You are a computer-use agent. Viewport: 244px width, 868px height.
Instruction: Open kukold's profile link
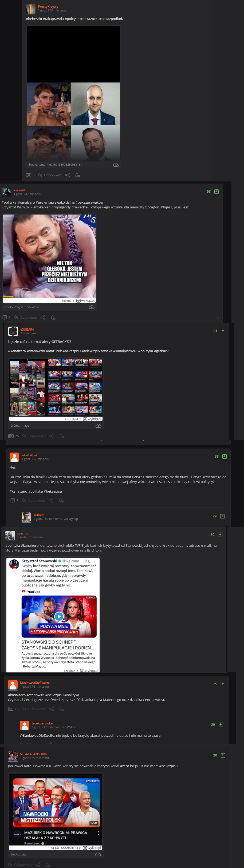[38, 514]
